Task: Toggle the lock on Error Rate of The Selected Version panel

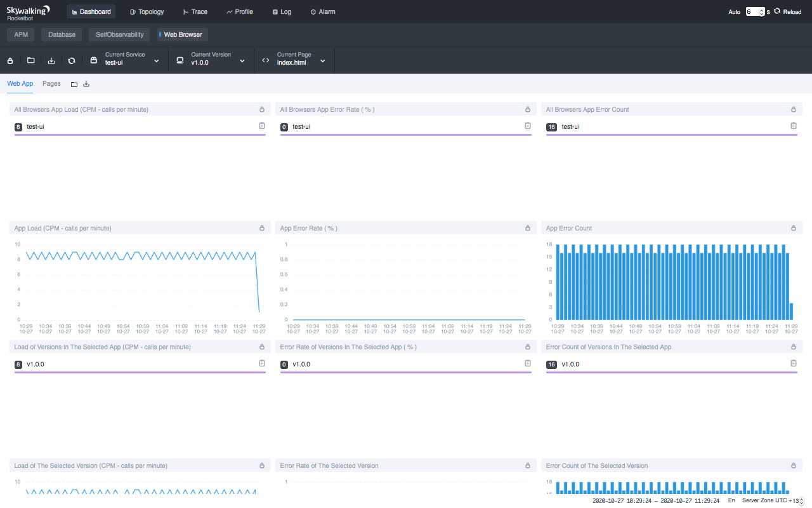Action: 527,465
